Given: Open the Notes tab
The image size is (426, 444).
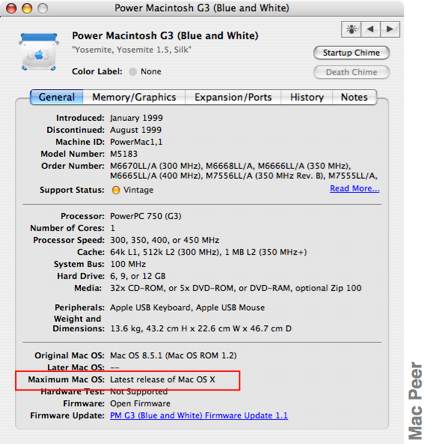Looking at the screenshot, I should click(354, 97).
